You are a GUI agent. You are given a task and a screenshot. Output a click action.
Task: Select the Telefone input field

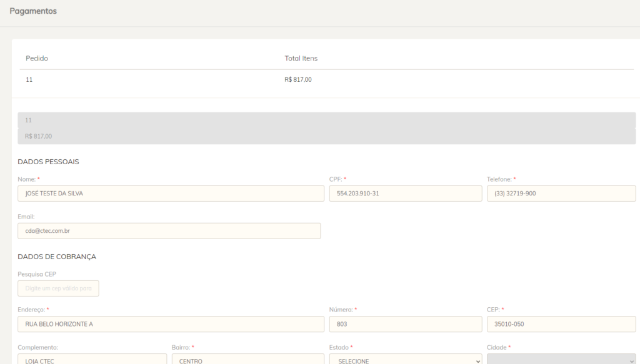(x=561, y=194)
